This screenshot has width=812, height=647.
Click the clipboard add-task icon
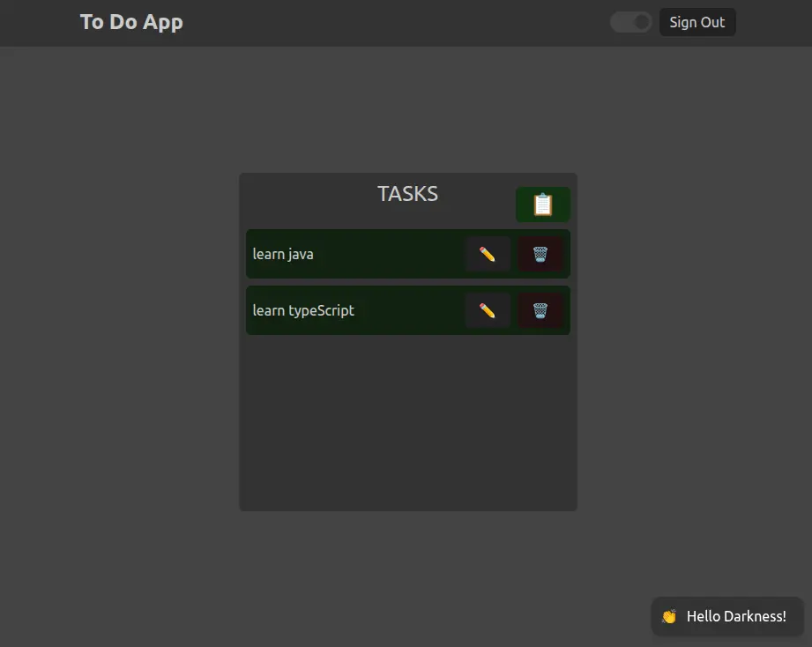coord(542,205)
